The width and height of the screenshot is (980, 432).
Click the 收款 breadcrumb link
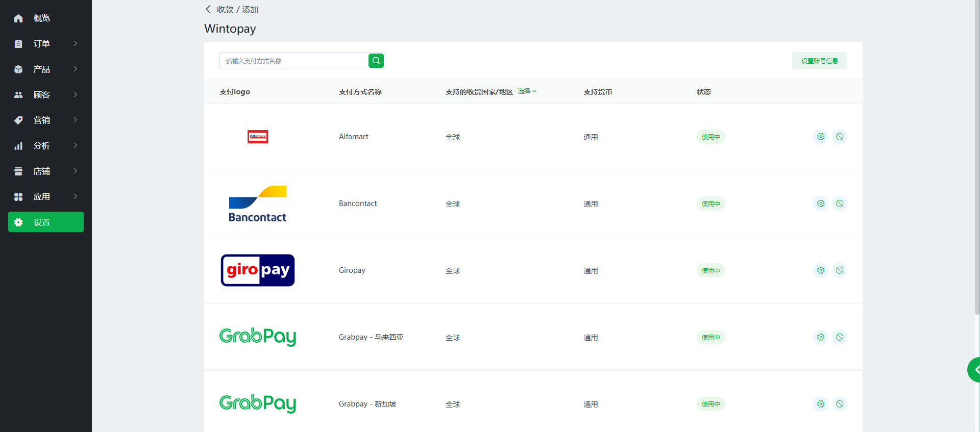pyautogui.click(x=225, y=10)
